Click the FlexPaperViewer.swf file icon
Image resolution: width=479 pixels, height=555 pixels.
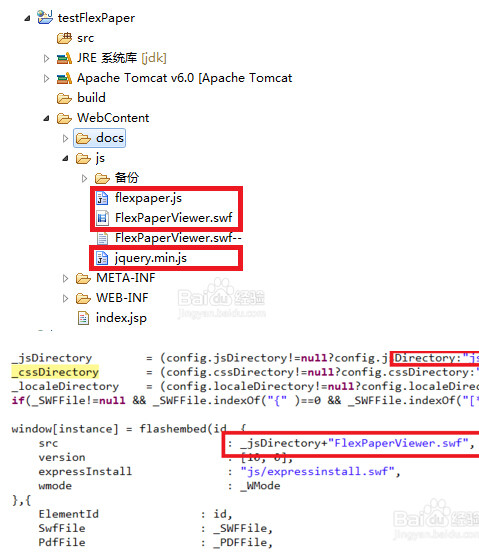tap(102, 218)
